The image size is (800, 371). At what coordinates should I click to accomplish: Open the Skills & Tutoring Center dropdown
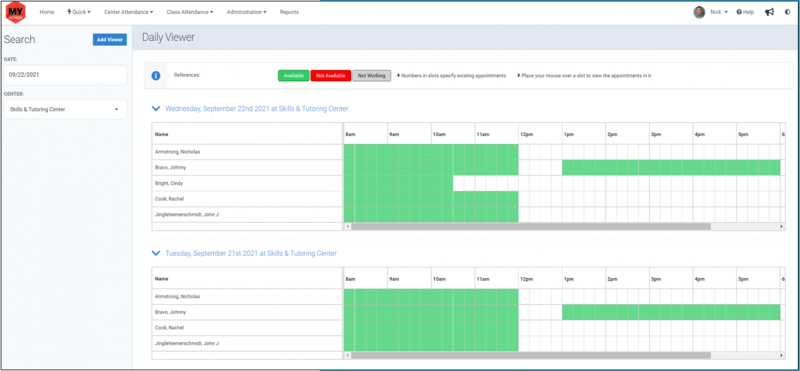click(x=65, y=109)
